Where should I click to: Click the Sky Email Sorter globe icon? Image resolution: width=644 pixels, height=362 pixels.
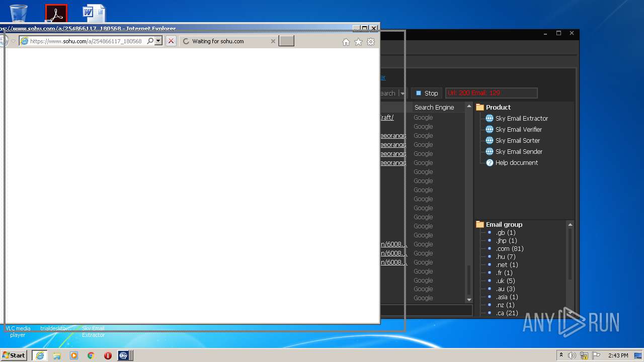(x=490, y=140)
